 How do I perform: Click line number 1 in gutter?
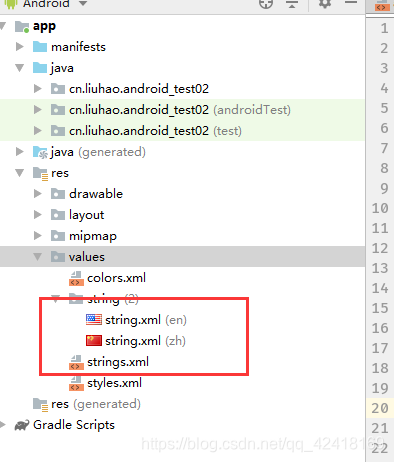pos(384,28)
